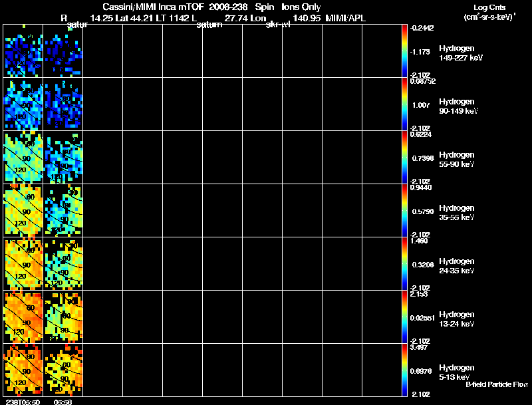532x405 pixels.
Task: Click the "Log Cnts" colorbar heading
Action: click(489, 7)
